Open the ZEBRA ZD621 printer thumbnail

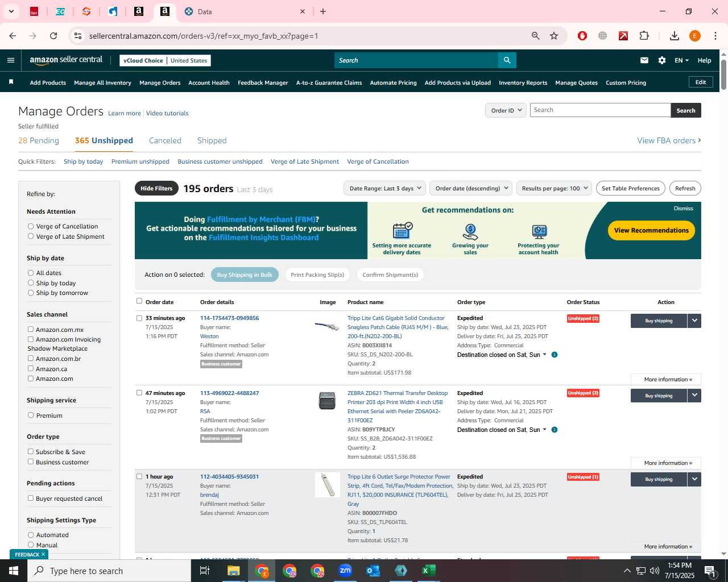[327, 401]
